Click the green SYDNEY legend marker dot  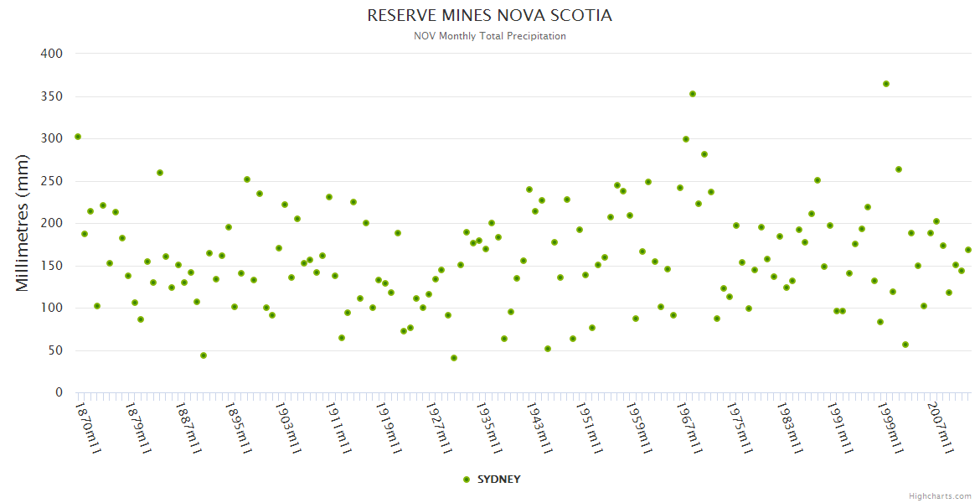coord(467,480)
